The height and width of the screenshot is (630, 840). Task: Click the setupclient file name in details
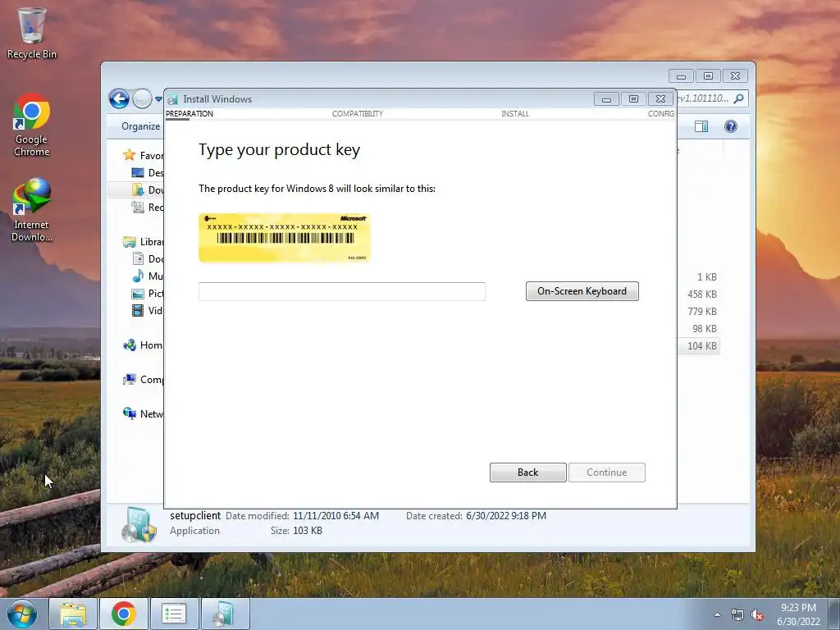(195, 515)
